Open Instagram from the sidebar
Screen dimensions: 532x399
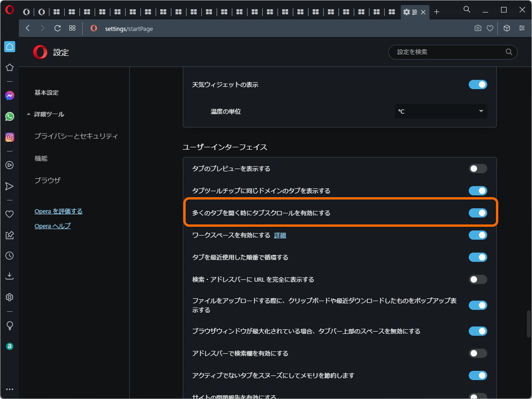(9, 137)
